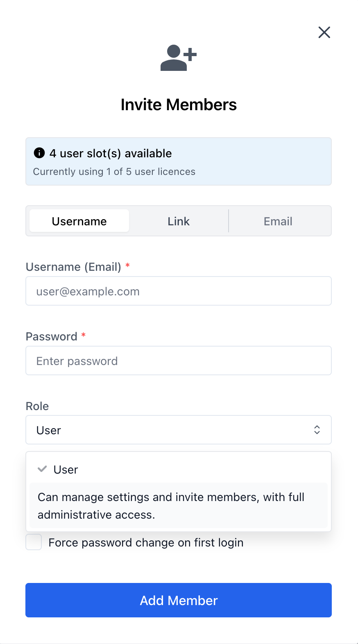
Task: Click the up/down chevron on the Role selector
Action: 317,430
